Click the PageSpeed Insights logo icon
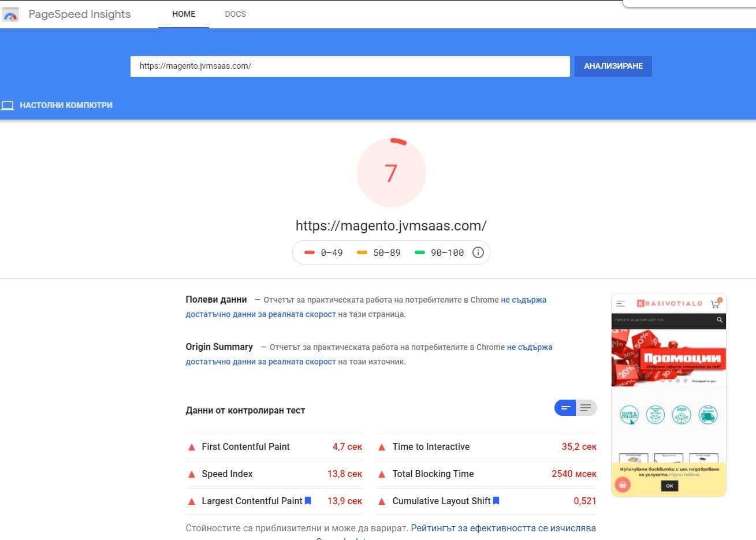756x540 pixels. (10, 14)
